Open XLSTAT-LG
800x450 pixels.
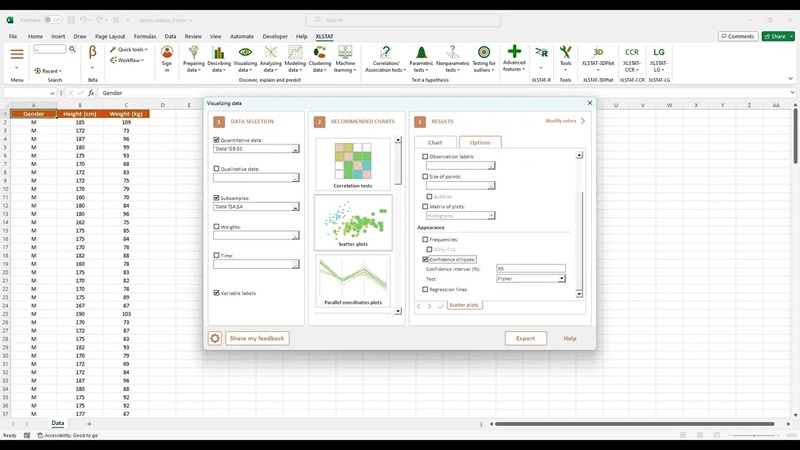pos(659,59)
